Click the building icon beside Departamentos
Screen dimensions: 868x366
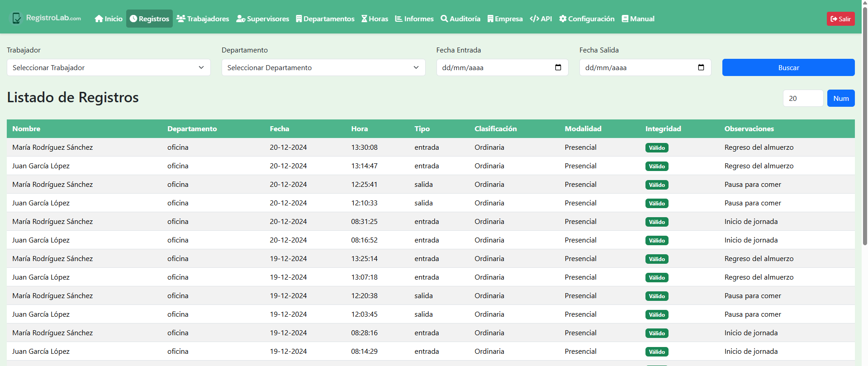pos(299,19)
